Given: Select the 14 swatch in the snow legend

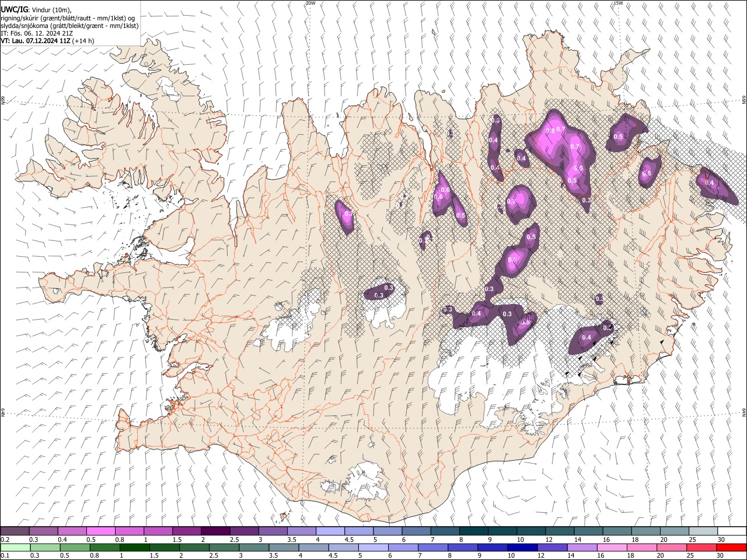Looking at the screenshot, I should point(588,531).
